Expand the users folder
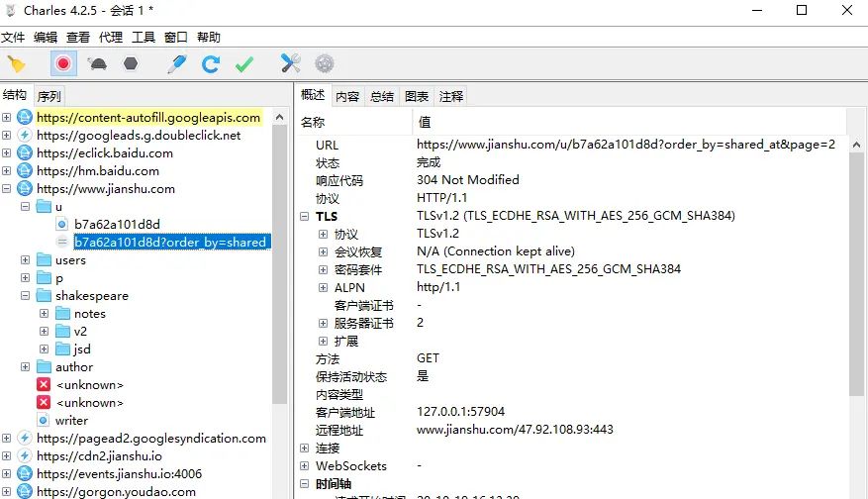The height and width of the screenshot is (499, 868). click(x=26, y=259)
